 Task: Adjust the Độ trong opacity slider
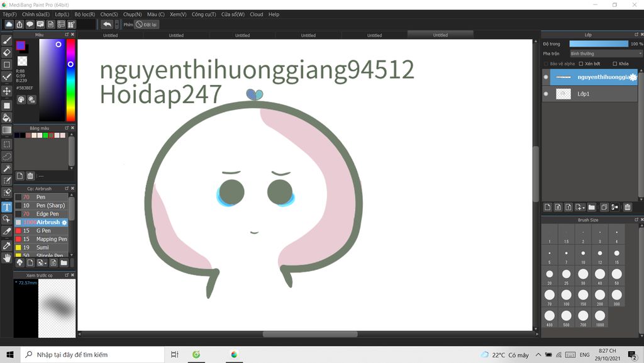pos(599,44)
